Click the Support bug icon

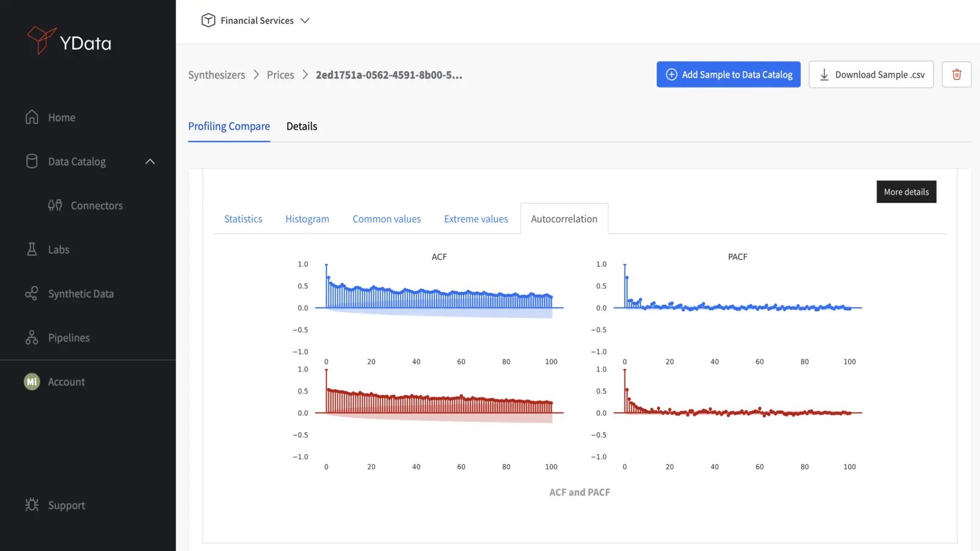pos(32,505)
